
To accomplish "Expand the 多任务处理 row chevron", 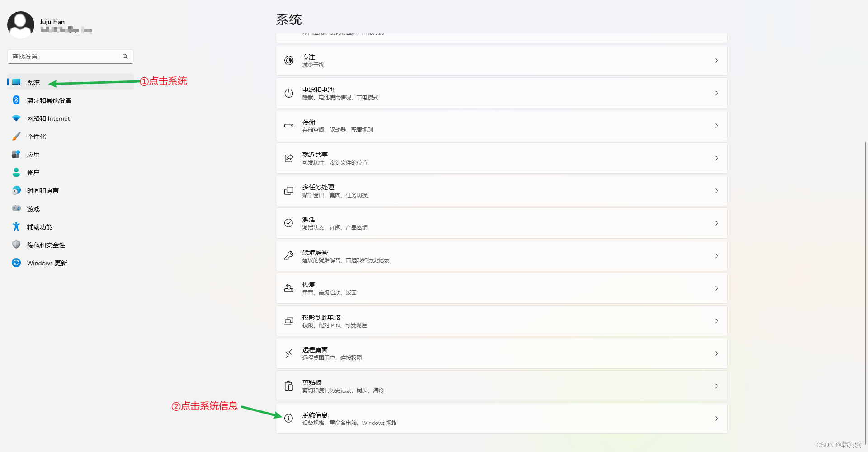I will pyautogui.click(x=716, y=190).
